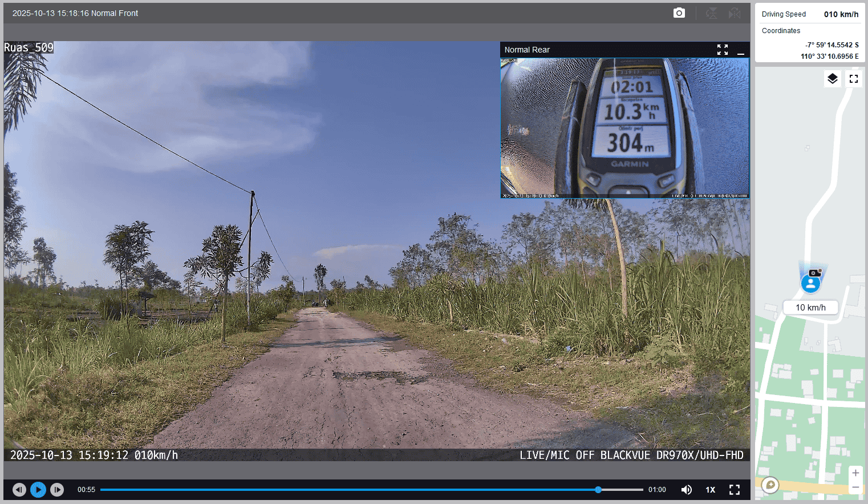The height and width of the screenshot is (504, 868).
Task: Mirror the video horizontally
Action: pos(735,13)
